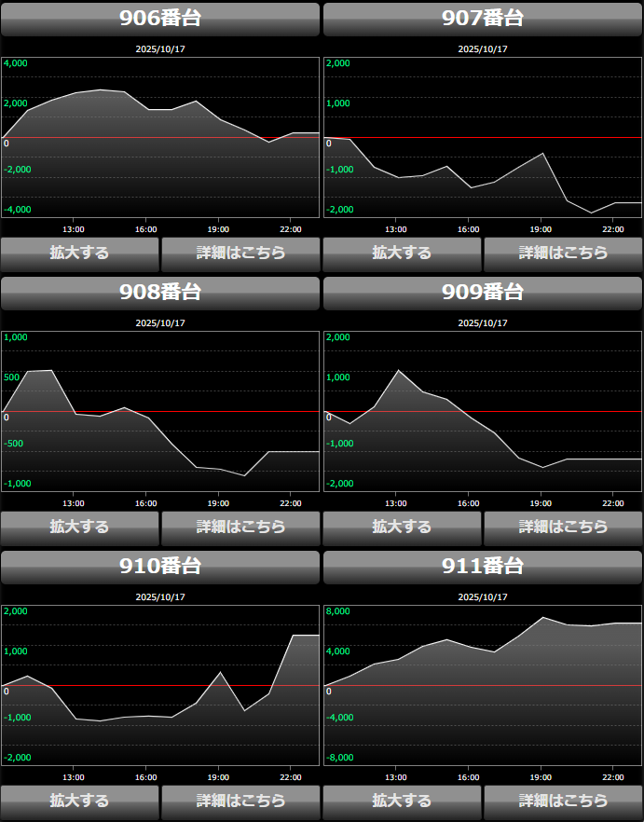
Task: Open 詳細はこちら for machine 906番台
Action: coord(240,253)
